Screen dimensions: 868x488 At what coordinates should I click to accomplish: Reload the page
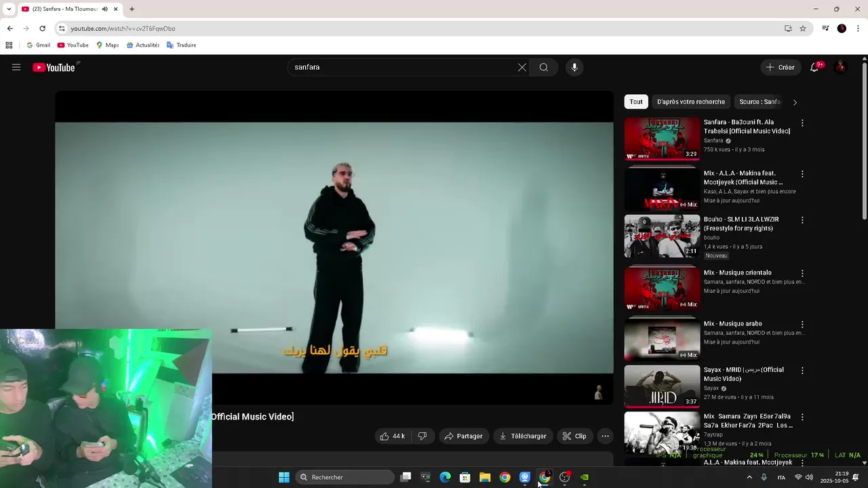tap(42, 28)
